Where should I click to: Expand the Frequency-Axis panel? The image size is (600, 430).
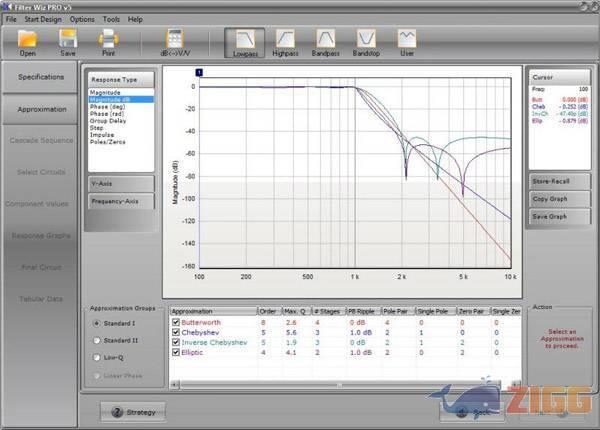(120, 201)
